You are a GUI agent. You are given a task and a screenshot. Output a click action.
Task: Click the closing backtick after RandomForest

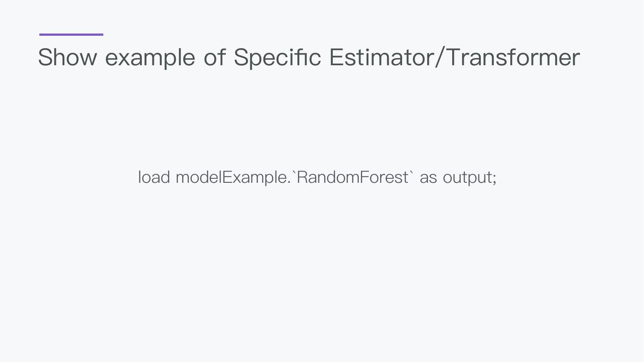411,172
